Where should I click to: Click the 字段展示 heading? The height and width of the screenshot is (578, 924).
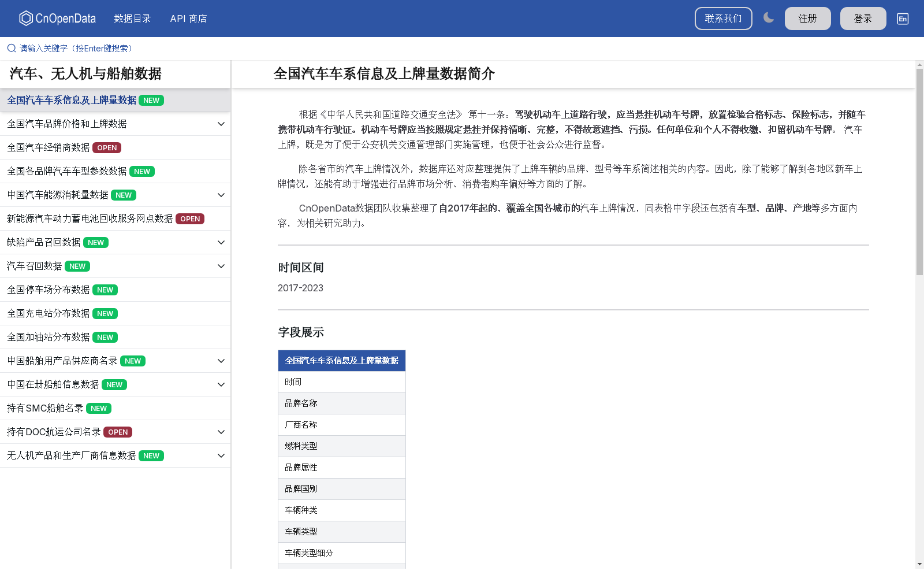pos(301,332)
